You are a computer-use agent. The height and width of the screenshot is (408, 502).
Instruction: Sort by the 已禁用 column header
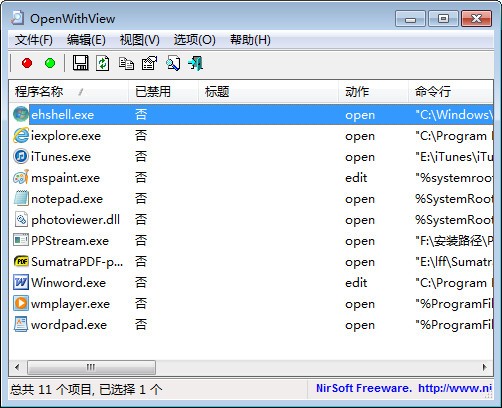163,91
